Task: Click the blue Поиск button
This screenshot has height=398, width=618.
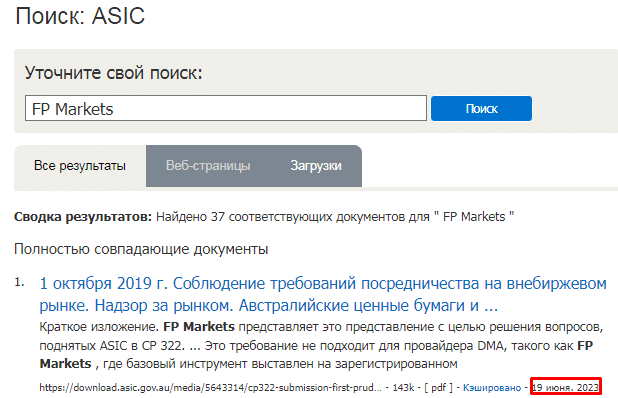Action: tap(481, 108)
